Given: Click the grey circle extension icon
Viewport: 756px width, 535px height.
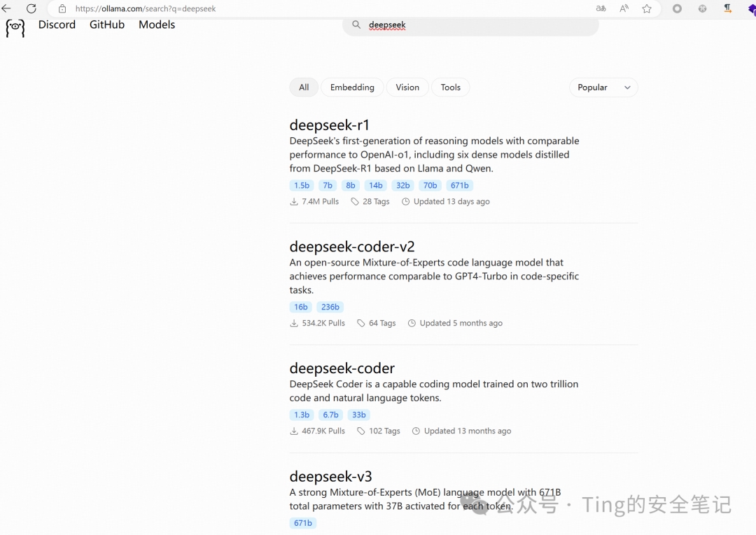Looking at the screenshot, I should [677, 8].
